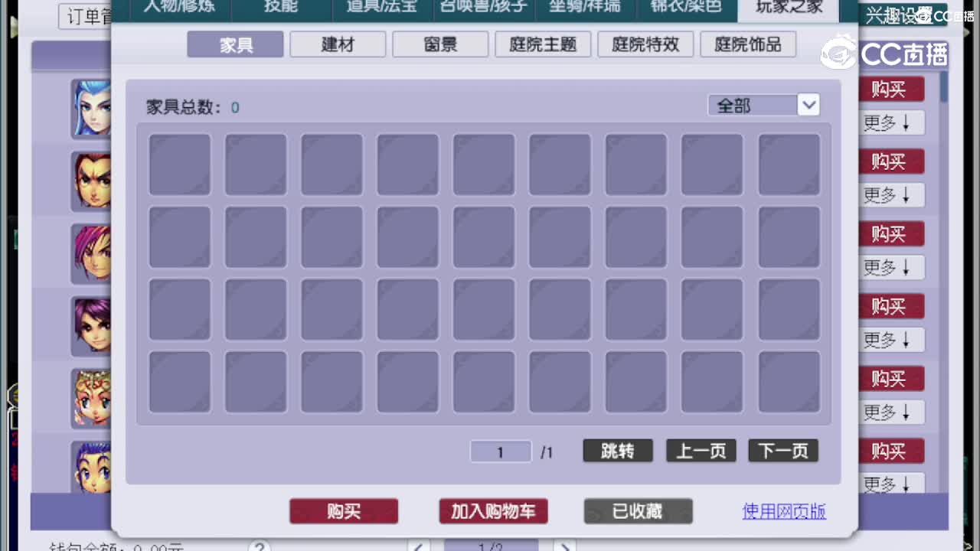Viewport: 980px width, 551px height.
Task: Click the 已收藏 favorites button
Action: click(x=638, y=511)
